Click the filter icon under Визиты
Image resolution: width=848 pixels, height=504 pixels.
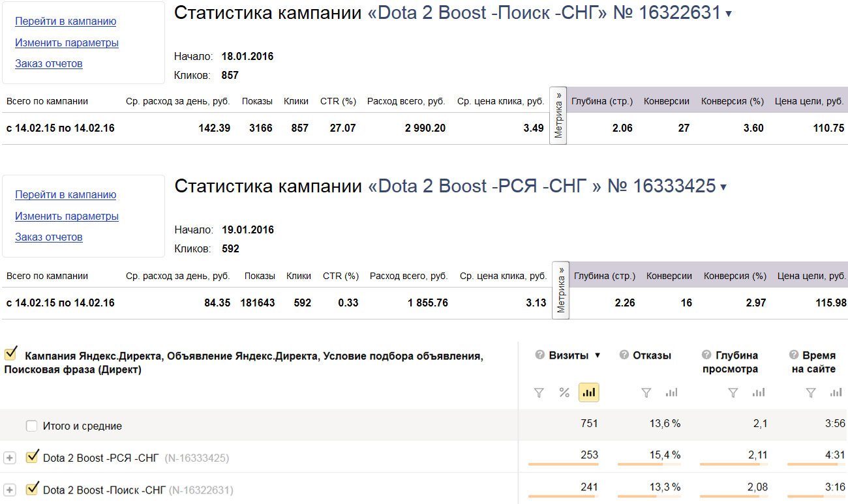pyautogui.click(x=539, y=393)
